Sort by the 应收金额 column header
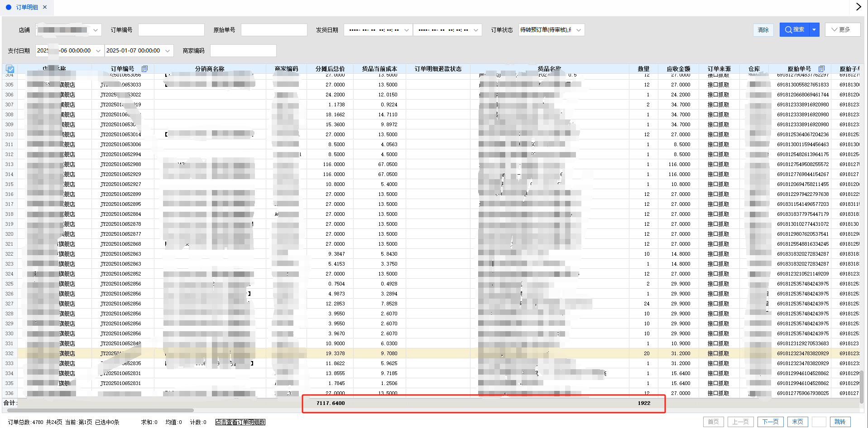This screenshot has height=428, width=868. [678, 69]
